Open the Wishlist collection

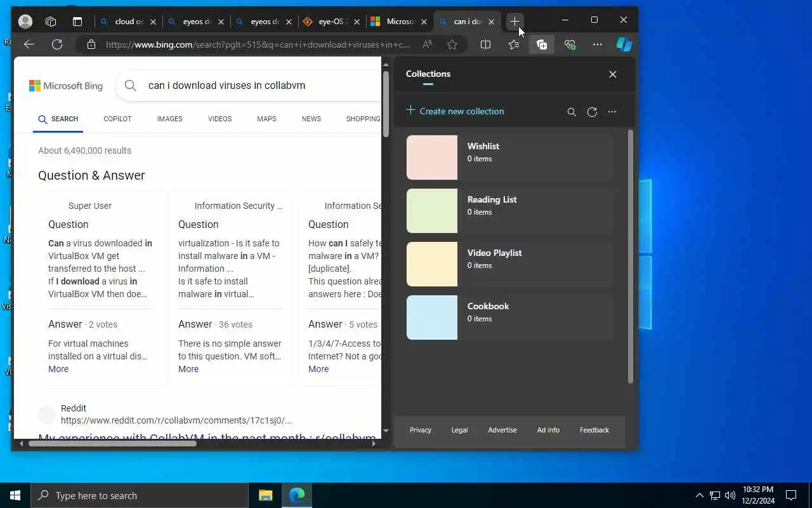tap(509, 157)
